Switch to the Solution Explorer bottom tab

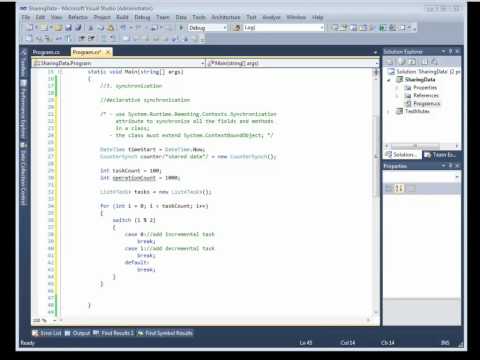[402, 155]
